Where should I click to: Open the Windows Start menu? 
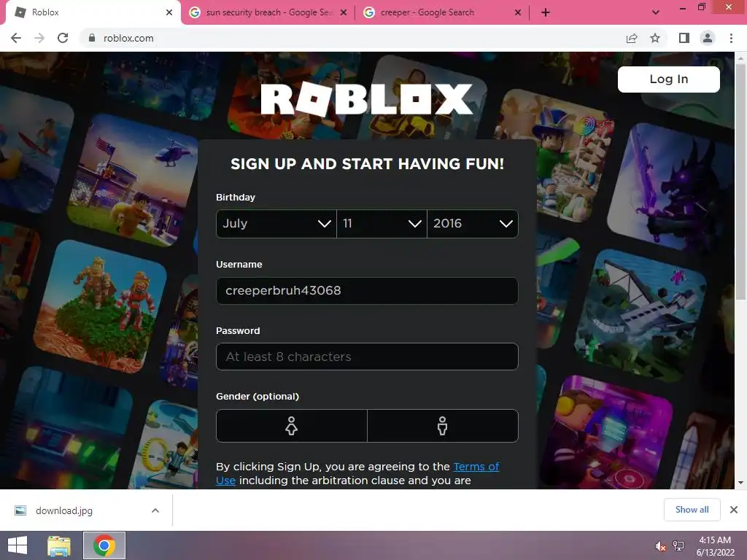click(x=18, y=545)
